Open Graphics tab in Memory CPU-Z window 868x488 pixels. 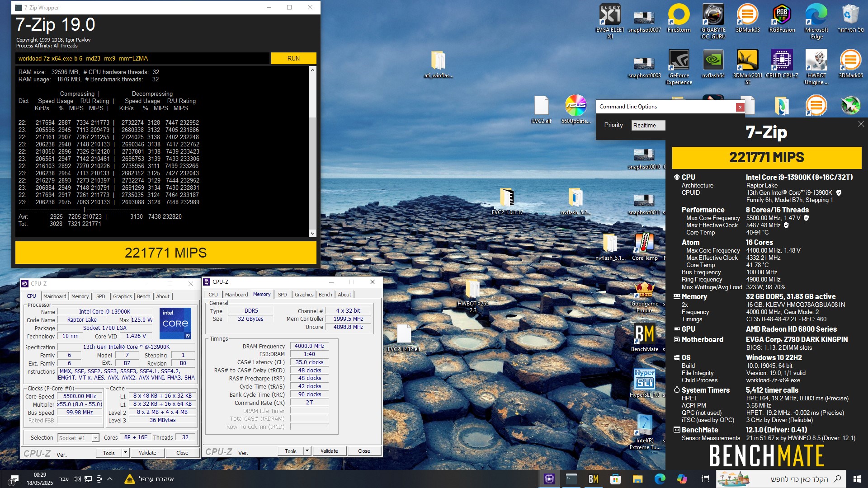304,295
